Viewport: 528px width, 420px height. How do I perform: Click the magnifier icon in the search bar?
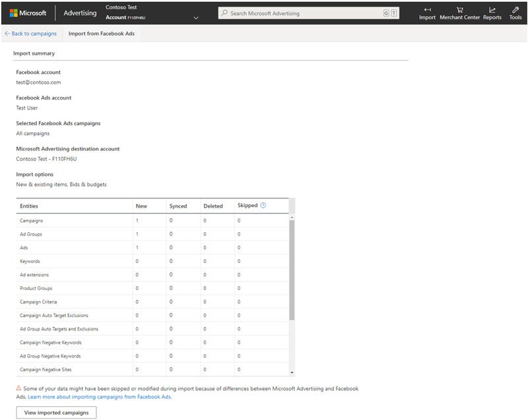(x=226, y=12)
